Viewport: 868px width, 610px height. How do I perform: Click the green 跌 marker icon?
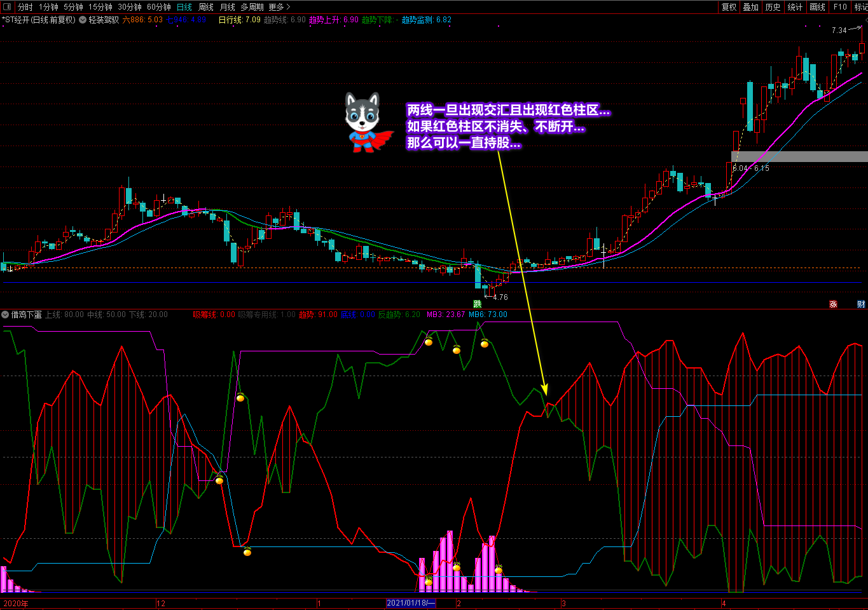click(477, 304)
